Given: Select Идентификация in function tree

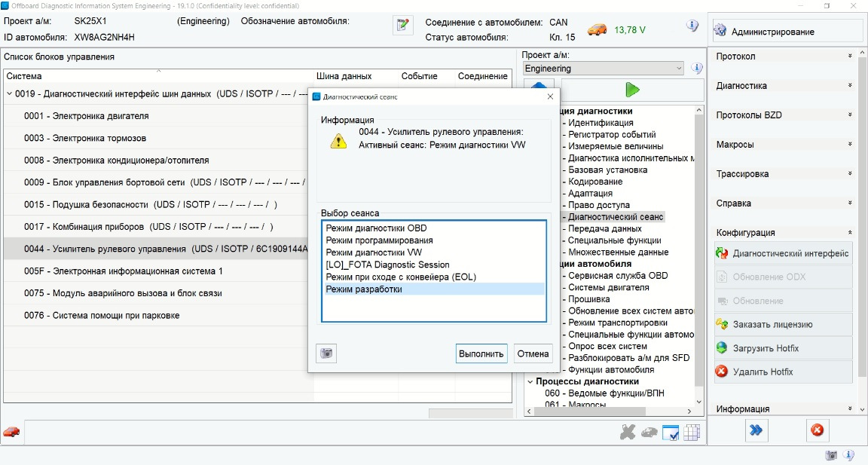Looking at the screenshot, I should tap(601, 123).
